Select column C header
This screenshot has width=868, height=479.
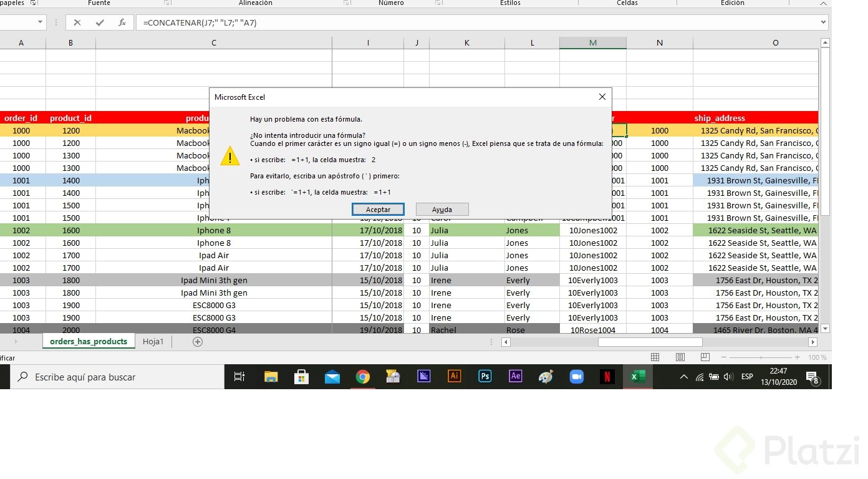coord(214,43)
